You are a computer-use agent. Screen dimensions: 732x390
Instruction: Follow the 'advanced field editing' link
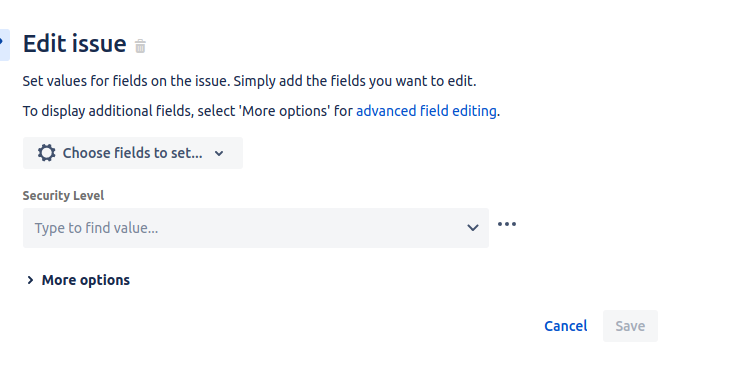pos(426,111)
